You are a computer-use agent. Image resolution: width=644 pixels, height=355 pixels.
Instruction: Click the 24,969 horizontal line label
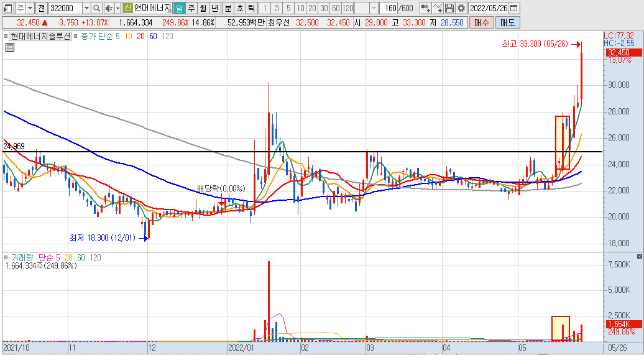pyautogui.click(x=14, y=146)
